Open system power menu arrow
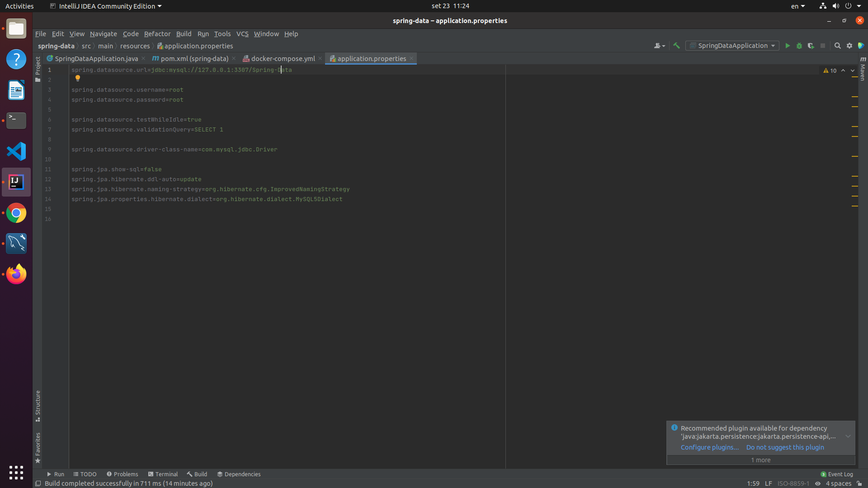This screenshot has width=868, height=488. pos(859,6)
